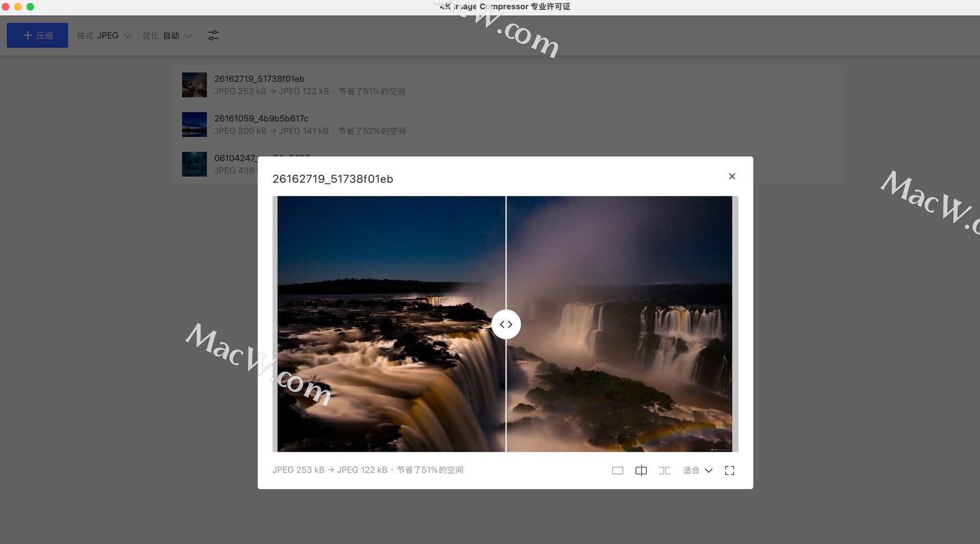Image resolution: width=980 pixels, height=544 pixels.
Task: Switch to single image view mode
Action: click(618, 471)
